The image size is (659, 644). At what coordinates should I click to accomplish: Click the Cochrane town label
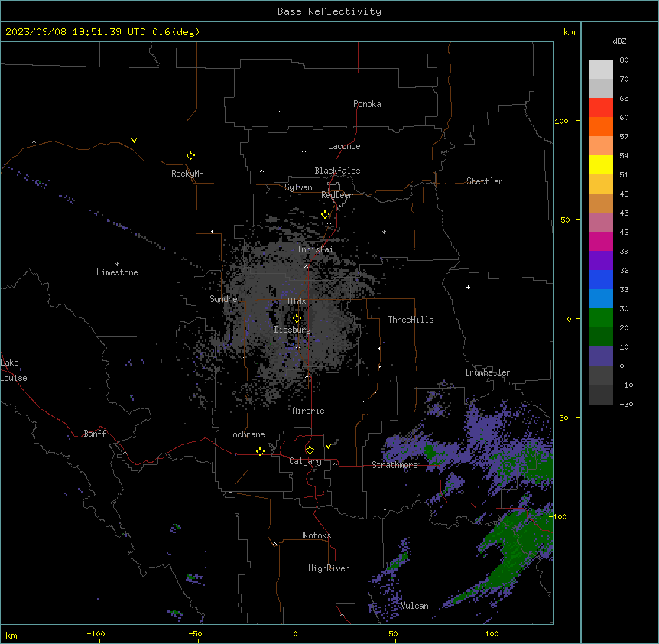point(246,434)
